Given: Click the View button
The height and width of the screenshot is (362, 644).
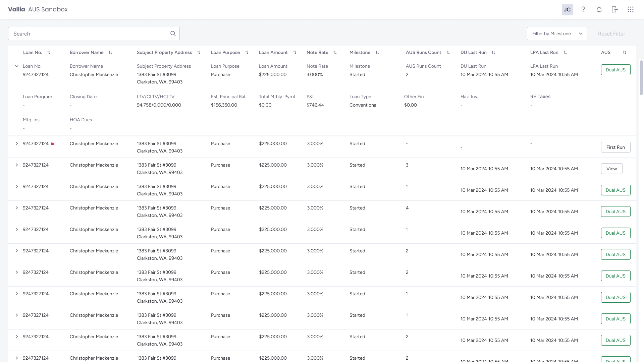Looking at the screenshot, I should [x=611, y=169].
